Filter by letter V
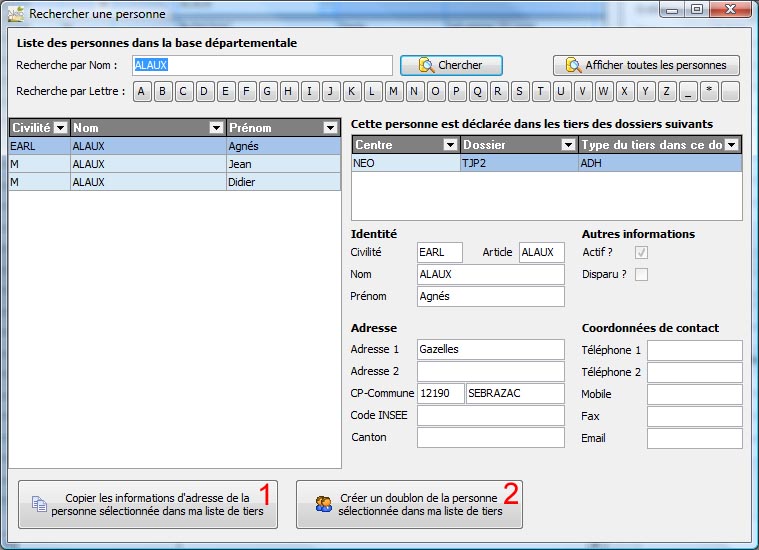The width and height of the screenshot is (759, 550). click(583, 91)
